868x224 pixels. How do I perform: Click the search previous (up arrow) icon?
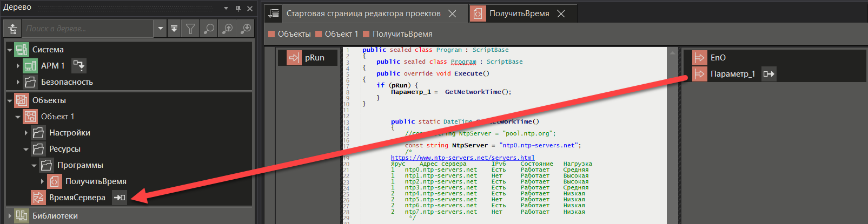click(x=227, y=29)
